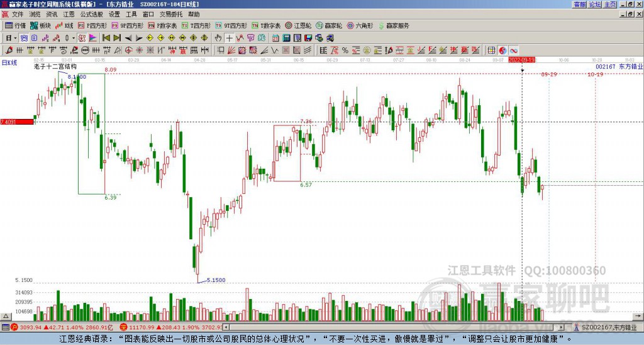Click the black left arrow icon

click(128, 38)
